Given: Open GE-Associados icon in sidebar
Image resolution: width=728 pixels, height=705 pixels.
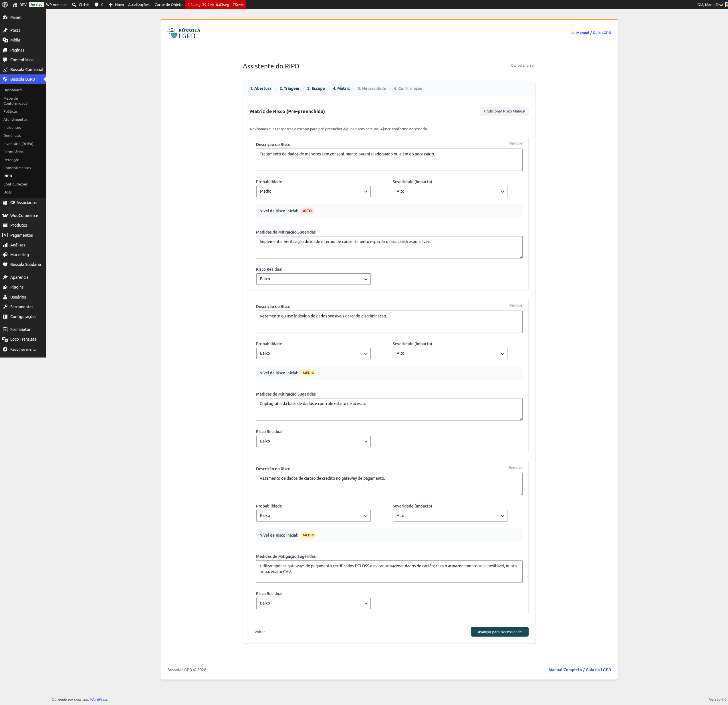Looking at the screenshot, I should [5, 203].
